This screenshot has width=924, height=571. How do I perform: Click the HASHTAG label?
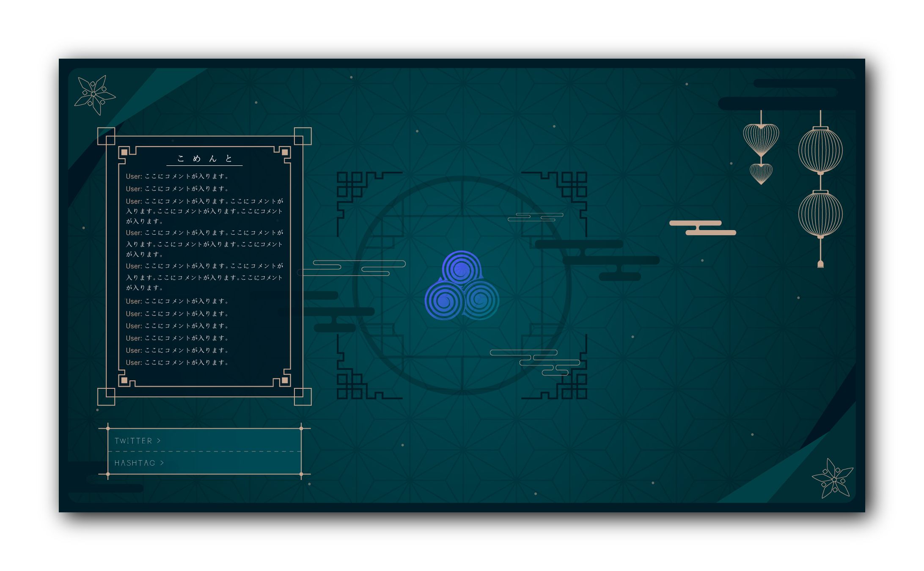[135, 463]
